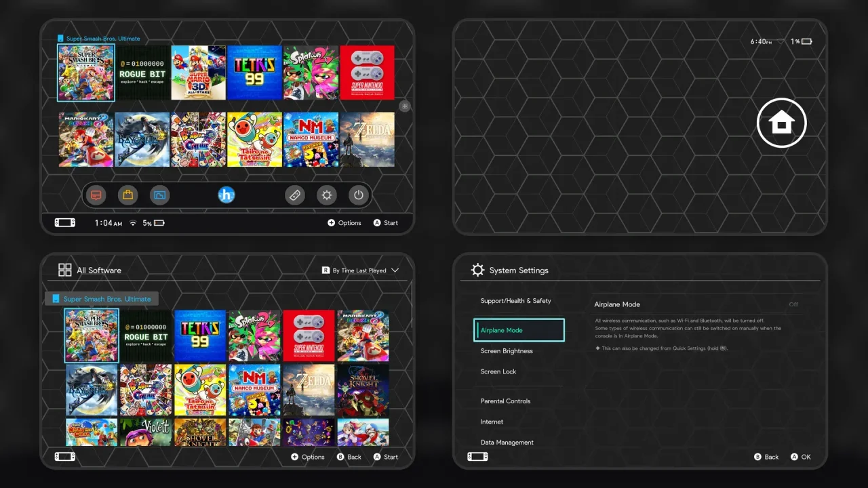Click the Back button in System Settings
Viewport: 868px width, 488px height.
point(766,457)
